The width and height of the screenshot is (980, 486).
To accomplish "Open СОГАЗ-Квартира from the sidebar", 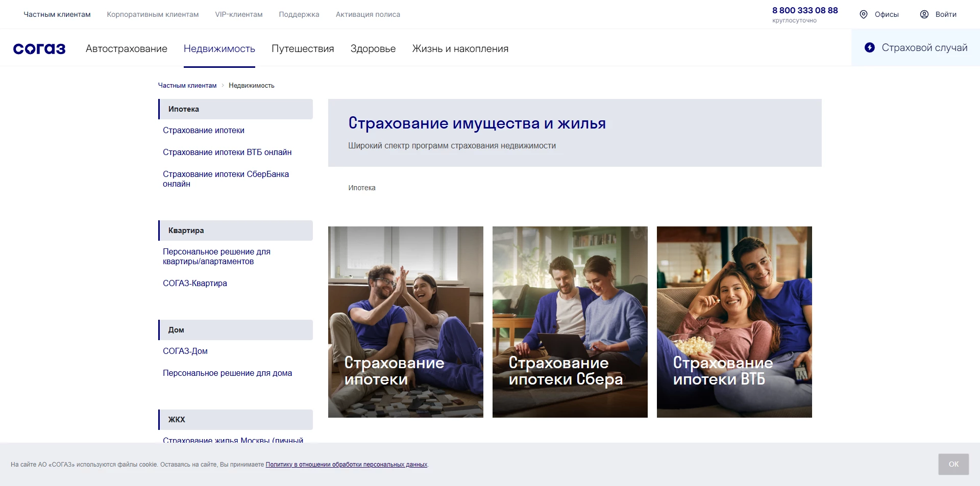I will click(x=194, y=283).
